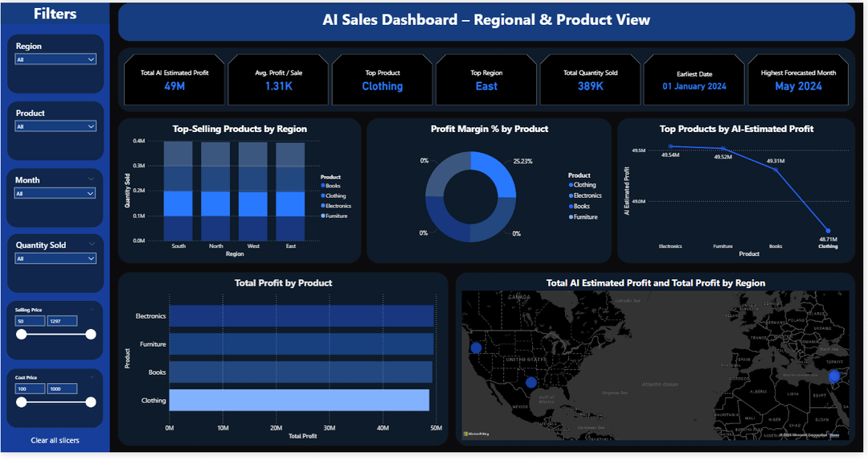Select the map bubble on the US west coast
The height and width of the screenshot is (461, 868).
[x=476, y=348]
